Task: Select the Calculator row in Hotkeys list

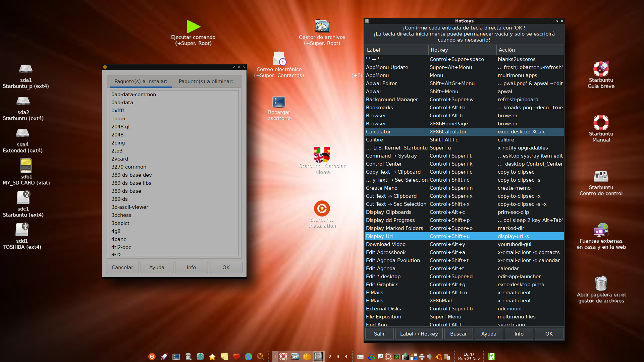Action: click(x=464, y=132)
